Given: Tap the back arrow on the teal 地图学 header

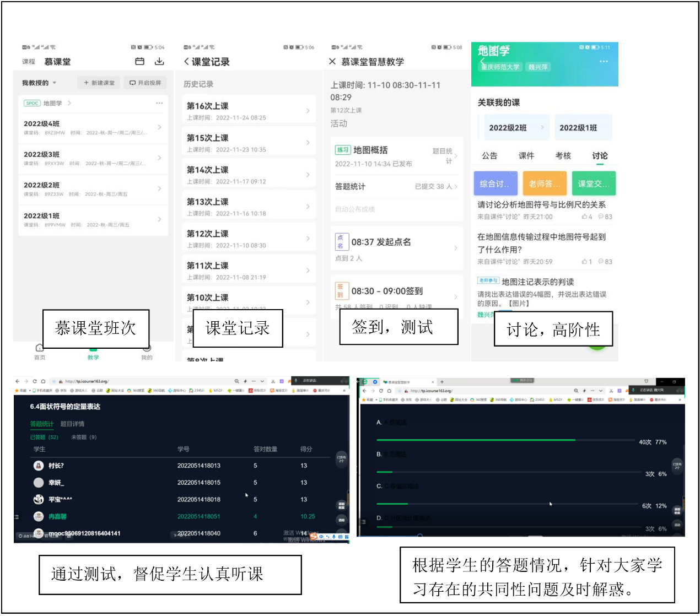Looking at the screenshot, I should pyautogui.click(x=482, y=62).
